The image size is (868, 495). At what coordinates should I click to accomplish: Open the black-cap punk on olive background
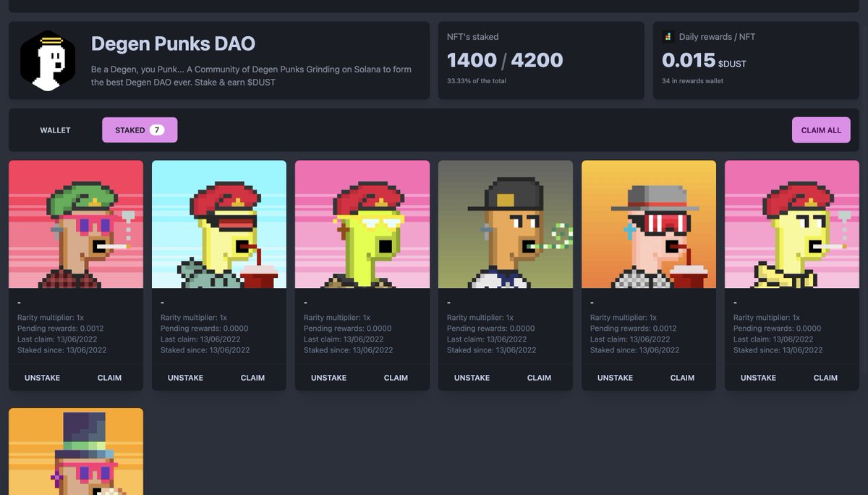506,224
